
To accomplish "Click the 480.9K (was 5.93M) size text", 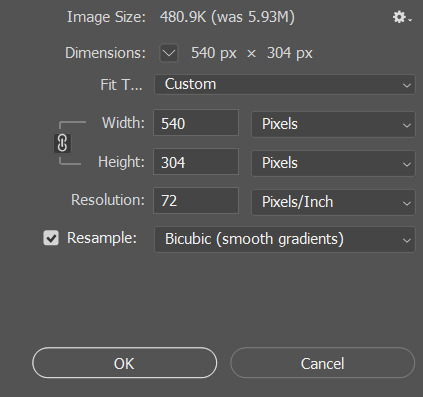I will coord(227,17).
